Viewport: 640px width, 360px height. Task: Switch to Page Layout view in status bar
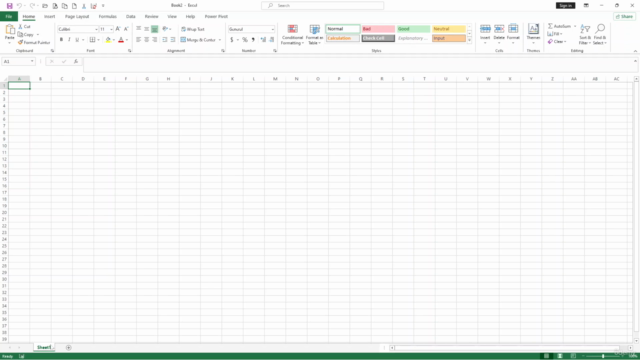point(560,356)
